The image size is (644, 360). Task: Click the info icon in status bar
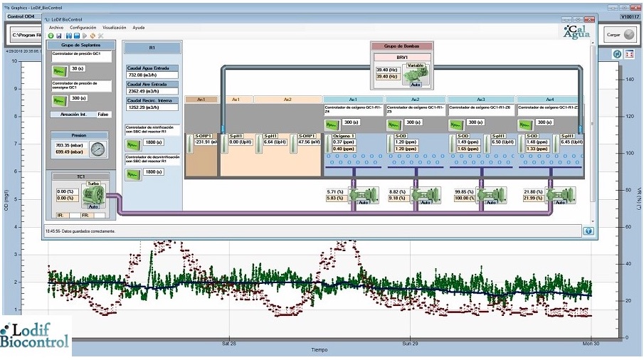(588, 231)
